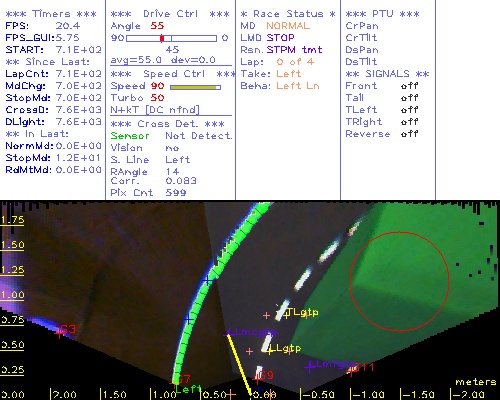Click the Race Status panel header
The height and width of the screenshot is (400, 500).
click(288, 14)
